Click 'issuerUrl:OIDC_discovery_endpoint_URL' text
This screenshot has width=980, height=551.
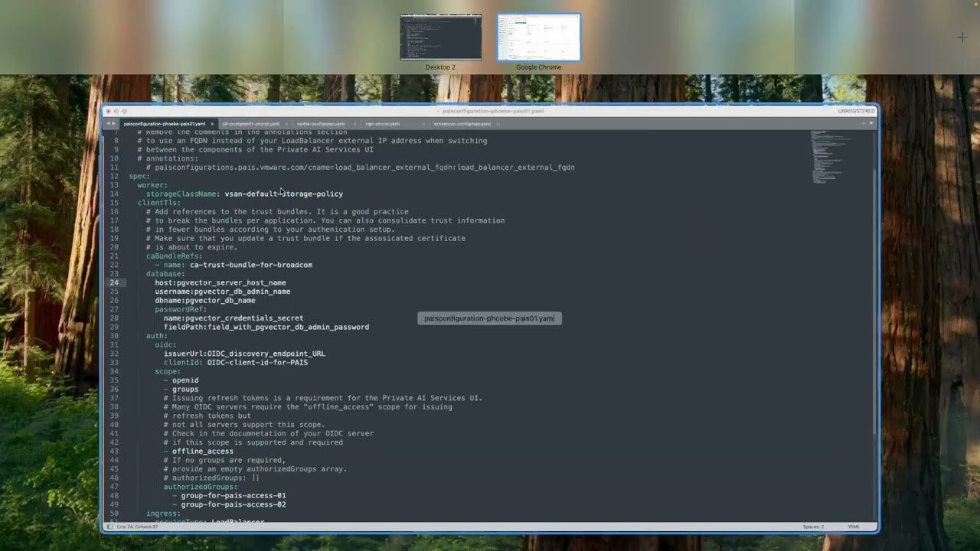click(x=244, y=354)
